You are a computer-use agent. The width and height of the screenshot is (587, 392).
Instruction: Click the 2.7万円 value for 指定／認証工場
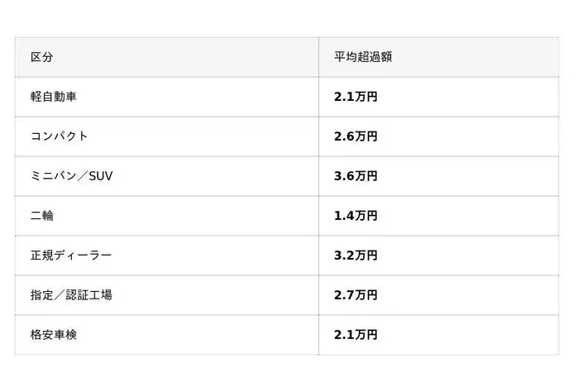356,295
